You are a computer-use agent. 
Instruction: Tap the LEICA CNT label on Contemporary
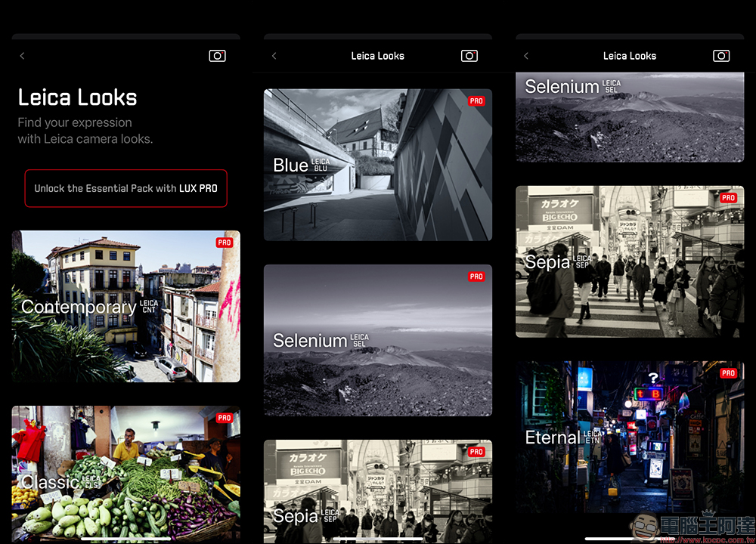tap(149, 307)
